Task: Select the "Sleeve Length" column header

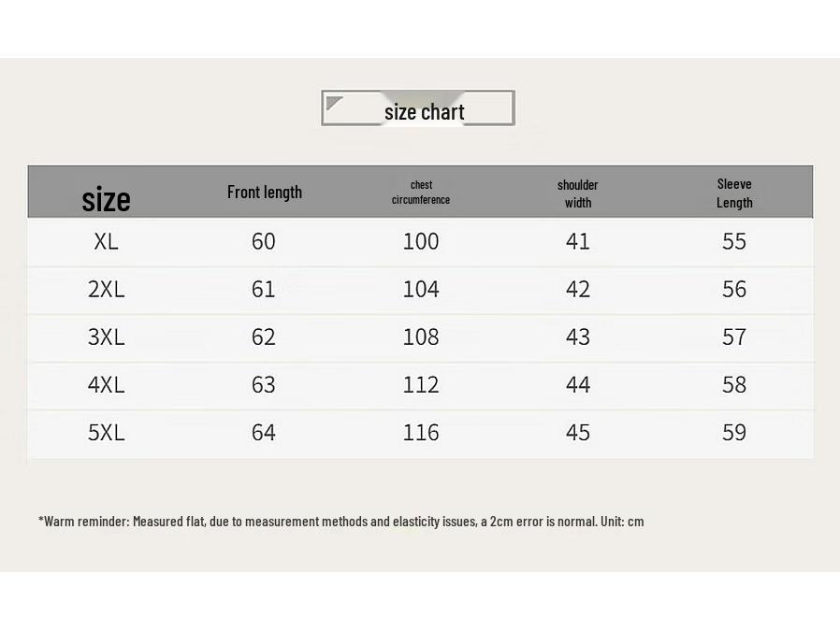Action: [x=734, y=193]
